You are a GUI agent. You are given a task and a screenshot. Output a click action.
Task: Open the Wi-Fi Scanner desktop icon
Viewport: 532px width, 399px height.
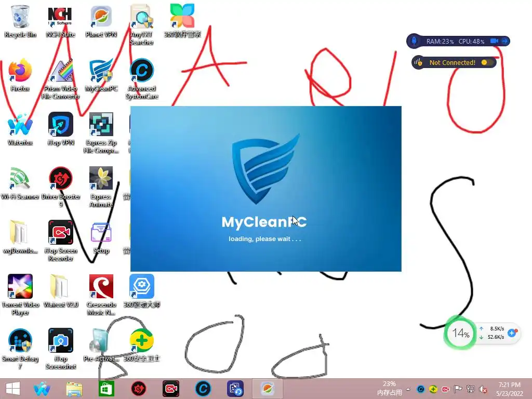20,183
